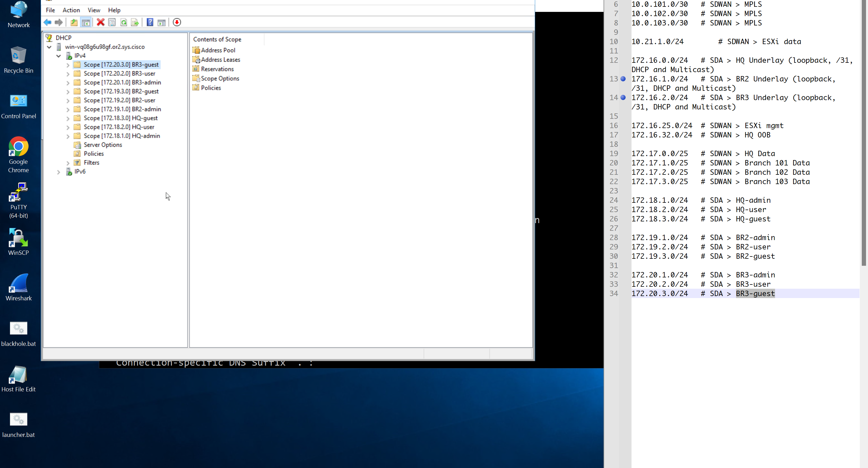Image resolution: width=868 pixels, height=468 pixels.
Task: Click the blue Back arrow in toolbar
Action: click(47, 22)
